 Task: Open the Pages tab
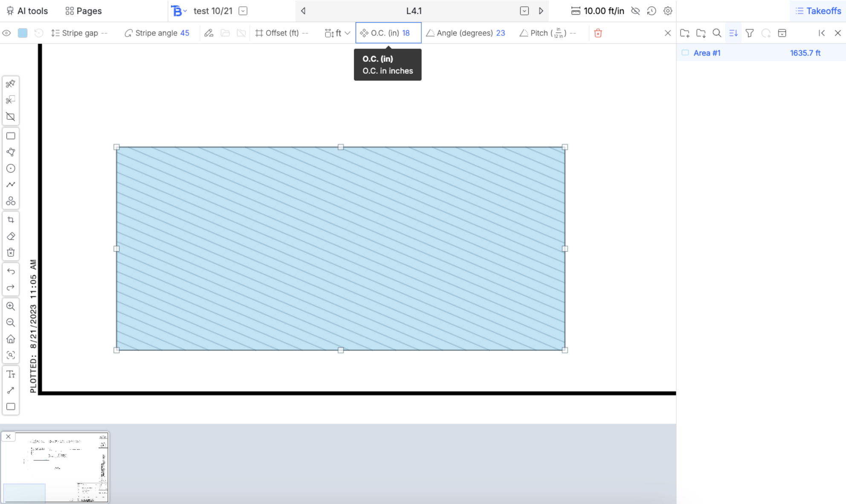[84, 11]
